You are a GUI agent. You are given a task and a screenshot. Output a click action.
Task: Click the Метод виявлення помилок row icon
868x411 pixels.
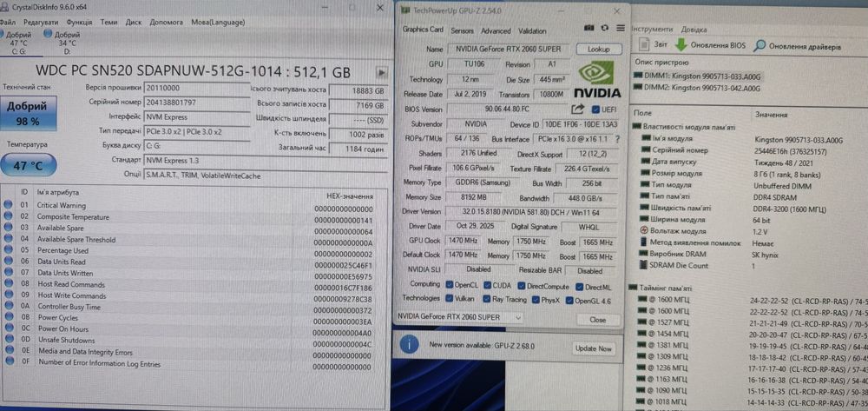(x=644, y=242)
